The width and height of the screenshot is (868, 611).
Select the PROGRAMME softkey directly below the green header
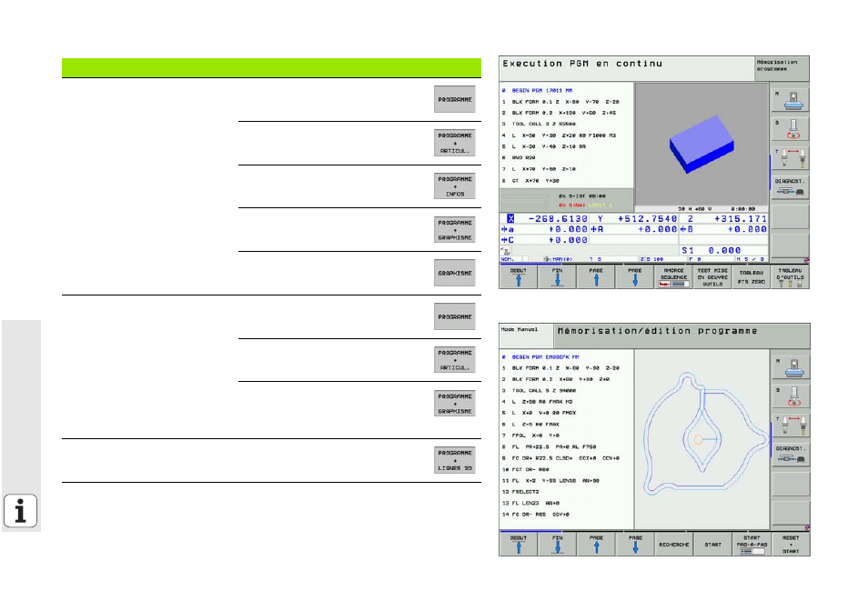(x=455, y=99)
